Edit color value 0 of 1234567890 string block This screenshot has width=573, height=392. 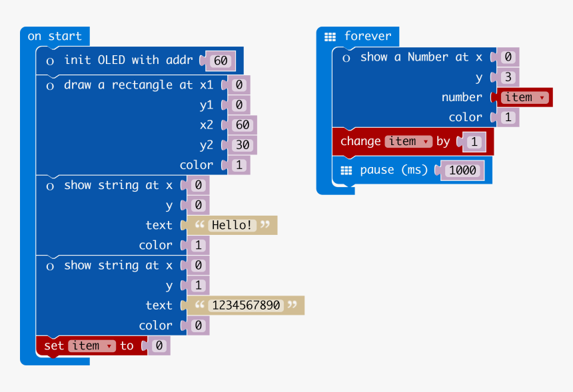(x=198, y=325)
